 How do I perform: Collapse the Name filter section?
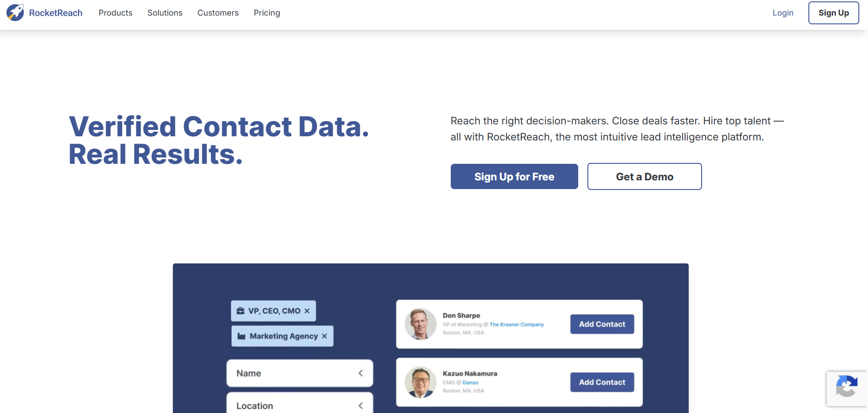pos(361,373)
